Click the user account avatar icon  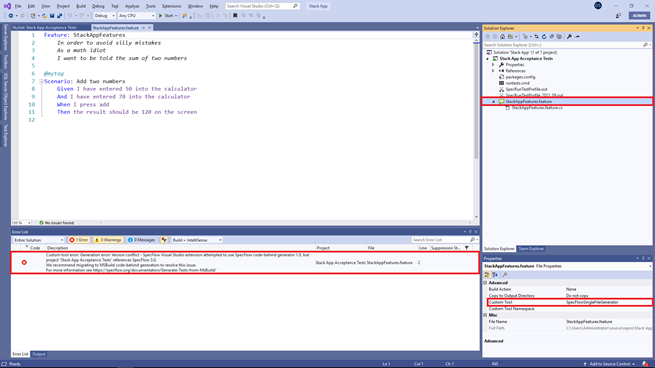click(598, 6)
